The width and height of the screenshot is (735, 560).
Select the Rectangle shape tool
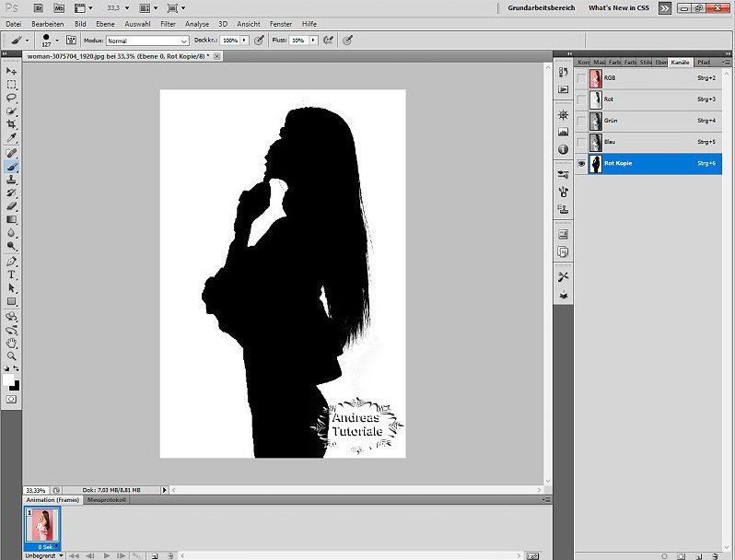coord(11,302)
